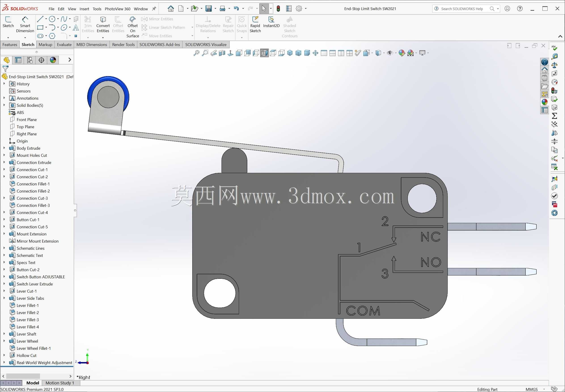The image size is (565, 392).
Task: Click the Home icon in title toolbar
Action: point(171,8)
